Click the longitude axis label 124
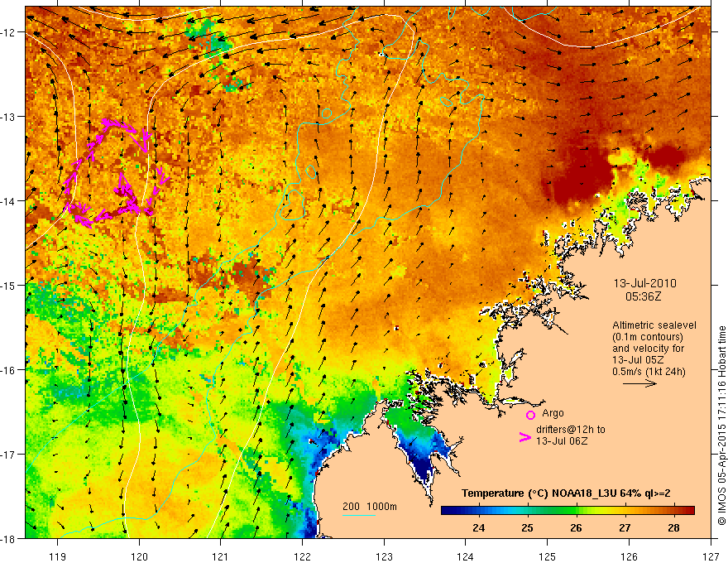Image resolution: width=728 pixels, height=563 pixels. point(466,556)
